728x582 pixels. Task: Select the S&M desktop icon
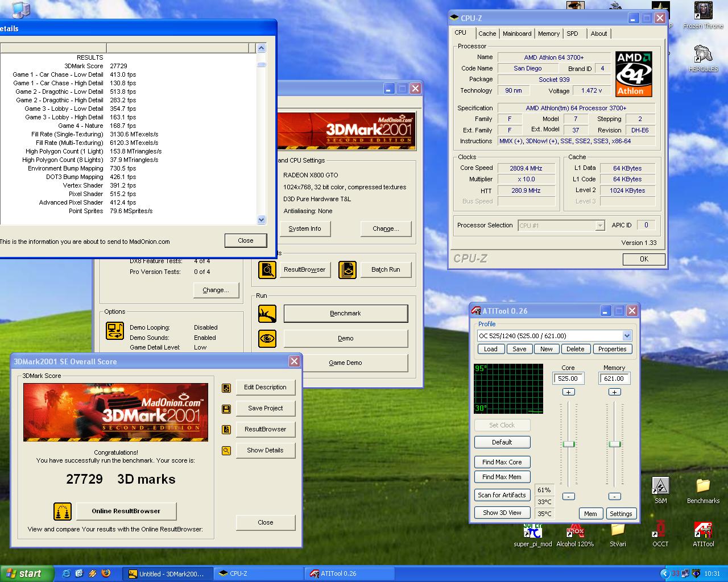tap(660, 490)
